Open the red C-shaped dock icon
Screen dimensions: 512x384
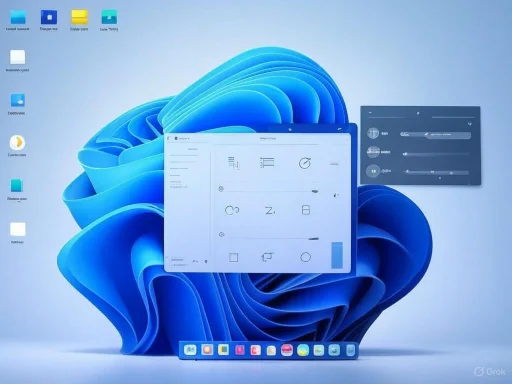point(255,350)
